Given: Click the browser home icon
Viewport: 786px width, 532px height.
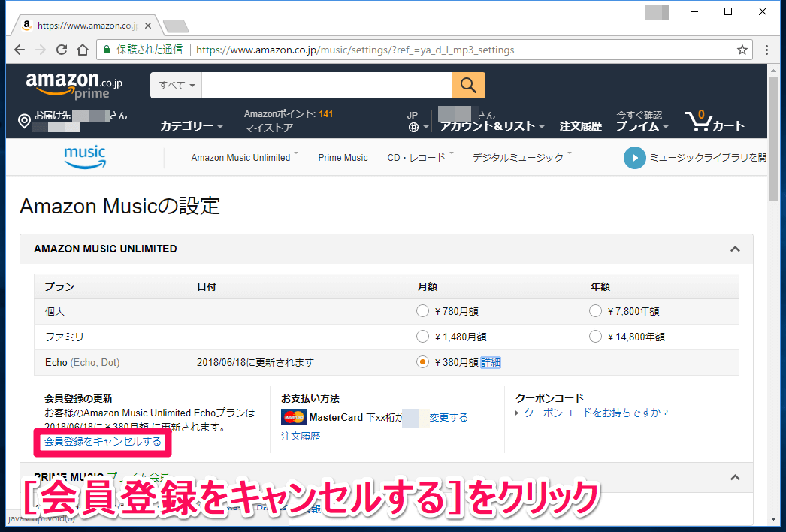Looking at the screenshot, I should [x=83, y=50].
